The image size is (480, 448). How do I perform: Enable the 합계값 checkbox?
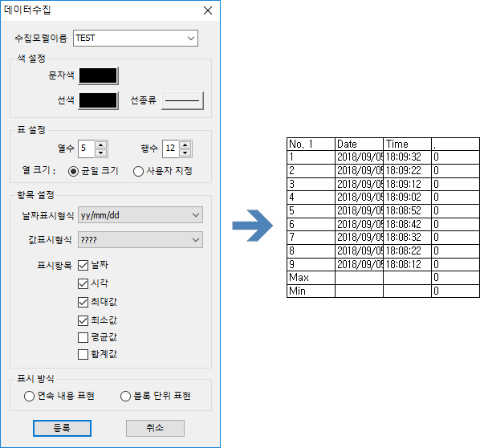tap(83, 354)
